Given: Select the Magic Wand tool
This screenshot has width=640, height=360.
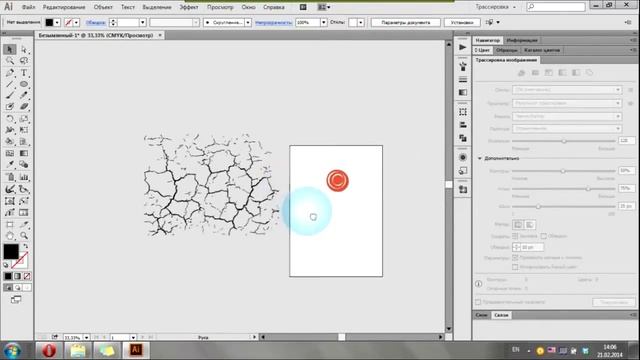Looking at the screenshot, I should click(10, 61).
